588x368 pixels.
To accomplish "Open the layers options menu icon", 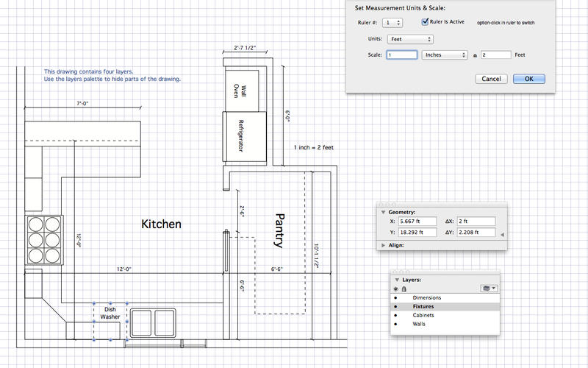I will tap(488, 289).
